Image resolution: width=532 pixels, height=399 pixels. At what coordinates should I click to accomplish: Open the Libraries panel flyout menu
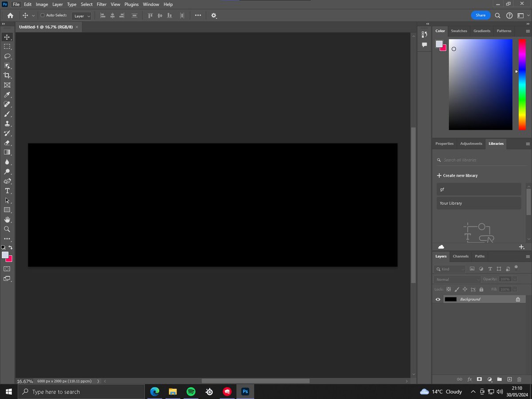click(x=528, y=144)
